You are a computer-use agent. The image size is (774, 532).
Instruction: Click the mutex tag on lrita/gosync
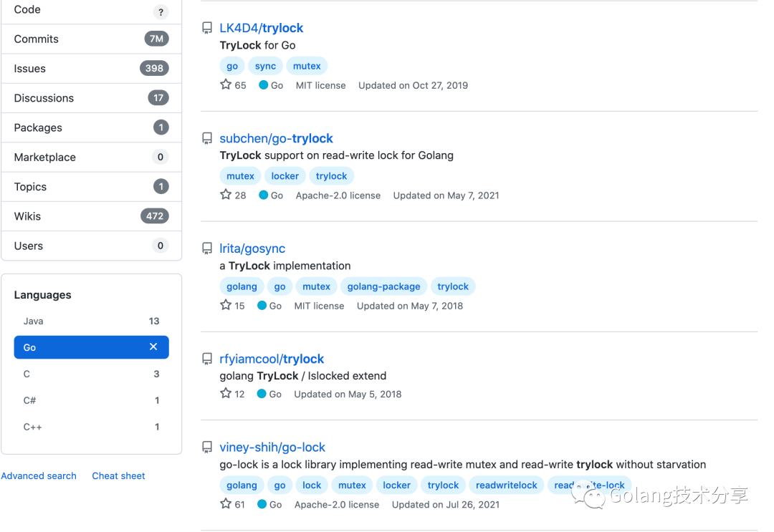(x=316, y=286)
